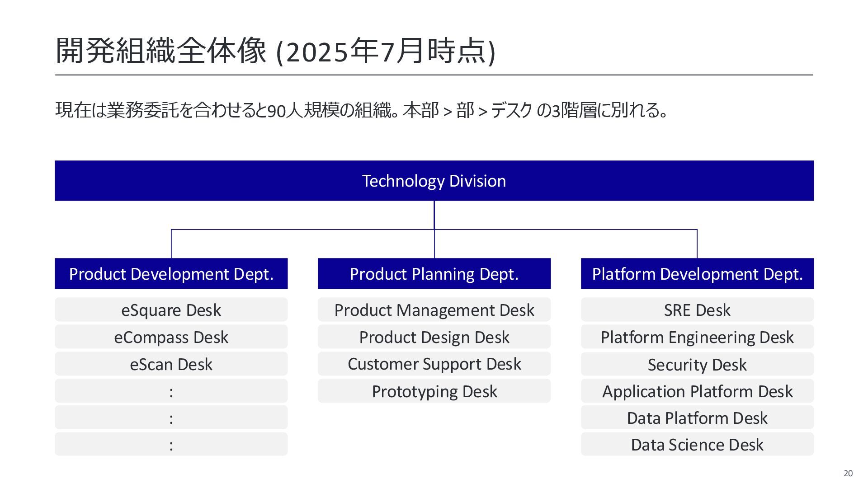Click the Security Desk item
868x488 pixels.
pos(697,364)
